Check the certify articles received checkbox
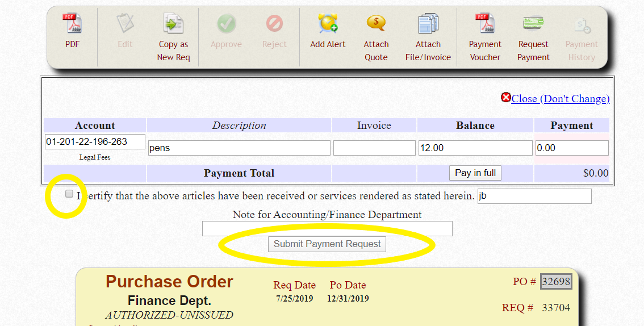Viewport: 644px width, 326px height. pos(69,194)
